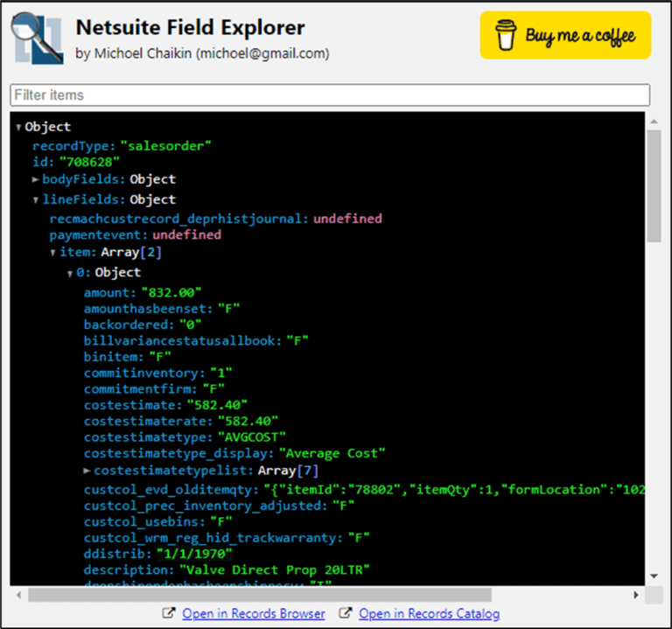Click the vertical scrollbar thumb
Screen dimensions: 672x629
coord(654,186)
